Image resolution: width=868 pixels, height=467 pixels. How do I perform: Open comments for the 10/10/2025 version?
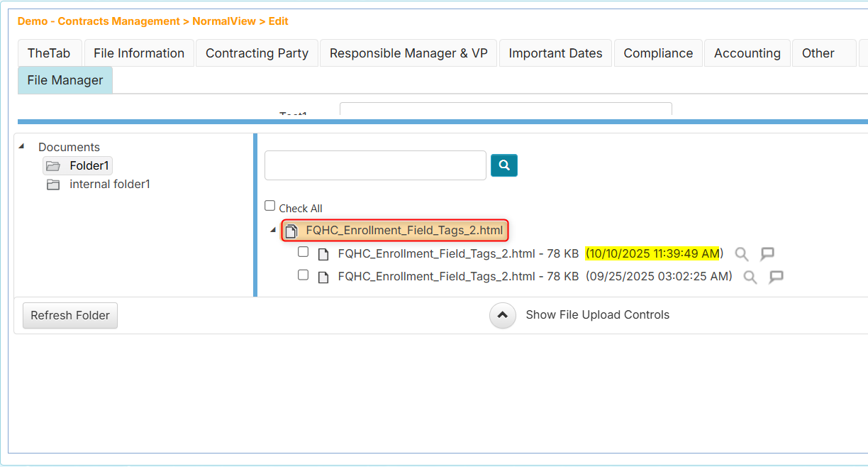coord(767,253)
